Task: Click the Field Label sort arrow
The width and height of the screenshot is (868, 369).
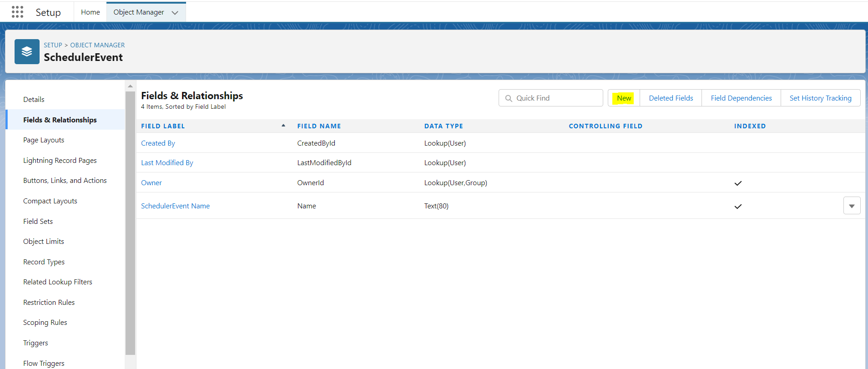Action: (283, 126)
